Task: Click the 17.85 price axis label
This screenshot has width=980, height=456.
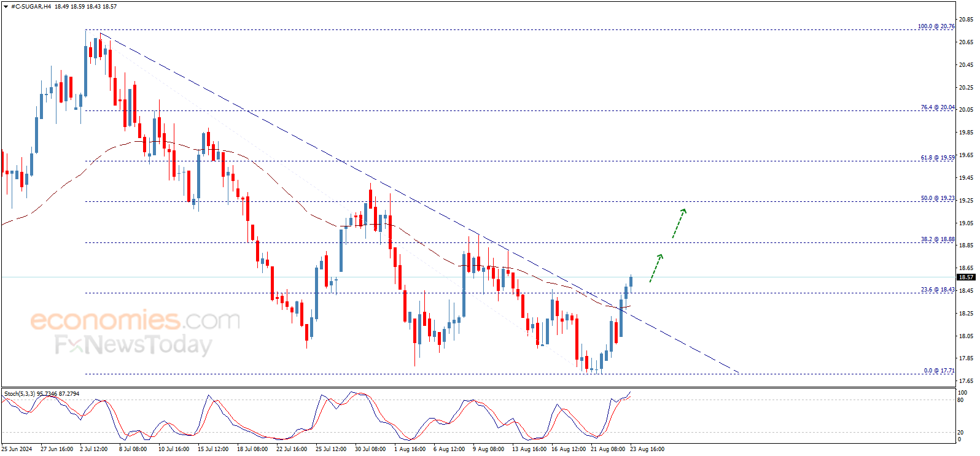Action: click(966, 358)
